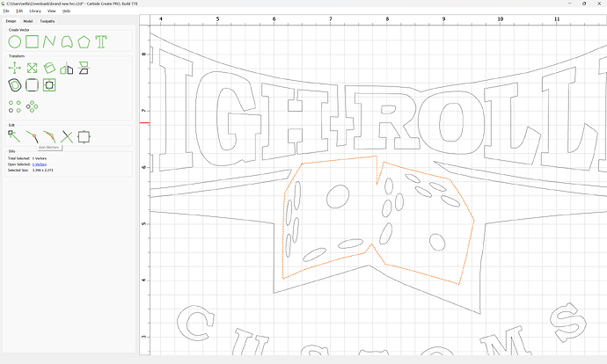Click the Linear Array icon

(15, 106)
